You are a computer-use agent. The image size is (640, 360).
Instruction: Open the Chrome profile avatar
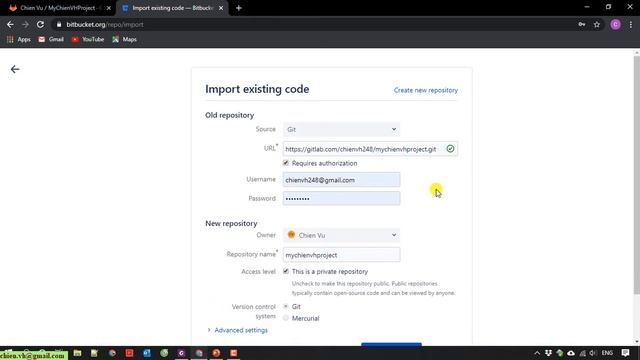616,24
